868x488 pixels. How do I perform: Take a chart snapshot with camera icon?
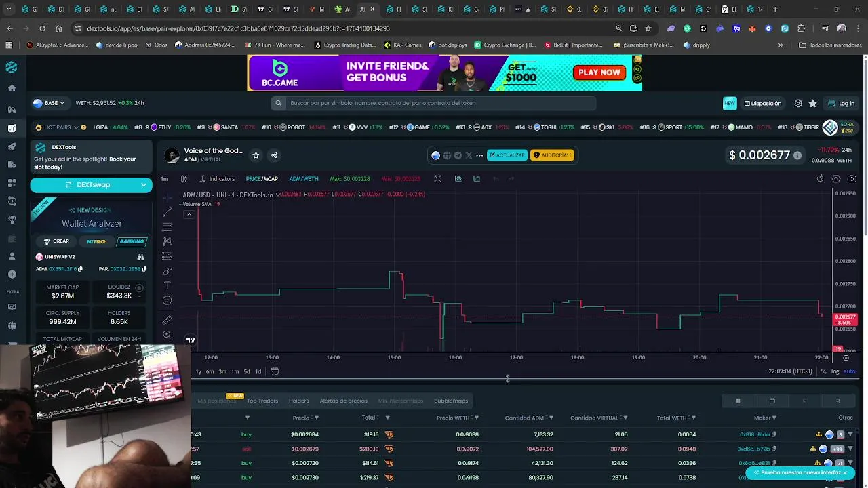click(x=852, y=179)
